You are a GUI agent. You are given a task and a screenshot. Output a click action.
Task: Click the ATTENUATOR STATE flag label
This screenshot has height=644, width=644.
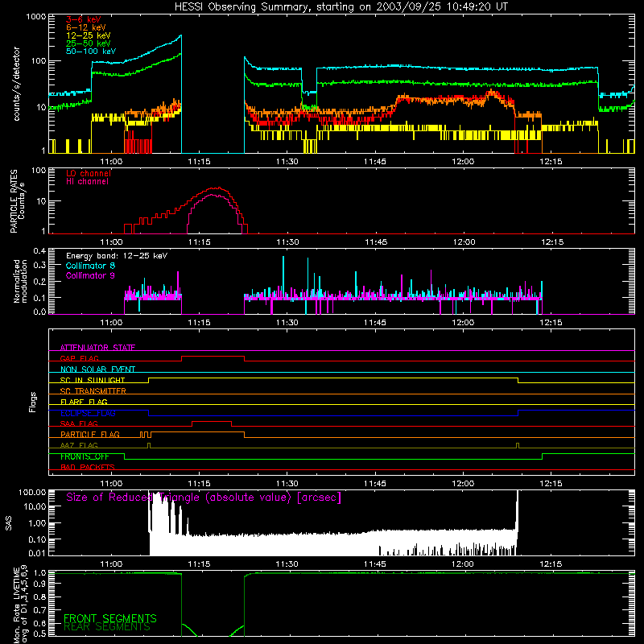[97, 348]
